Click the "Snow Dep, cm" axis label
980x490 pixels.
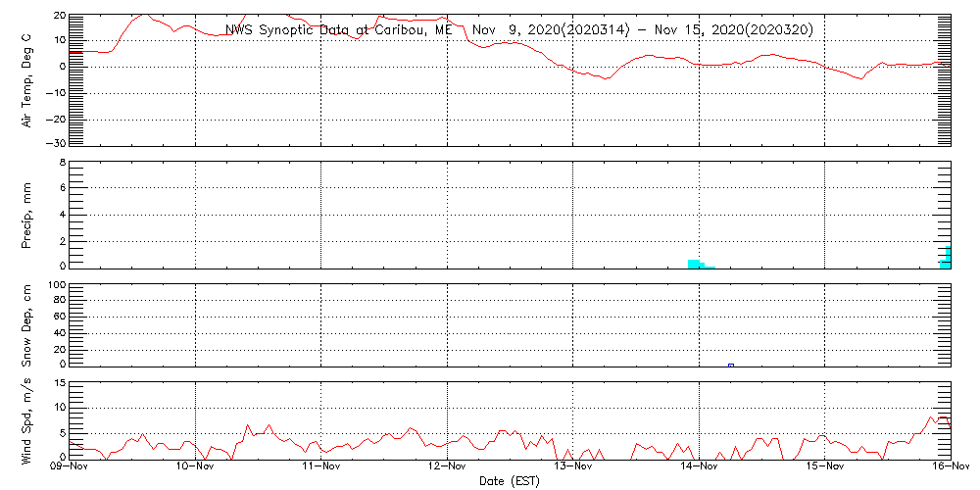(x=27, y=325)
